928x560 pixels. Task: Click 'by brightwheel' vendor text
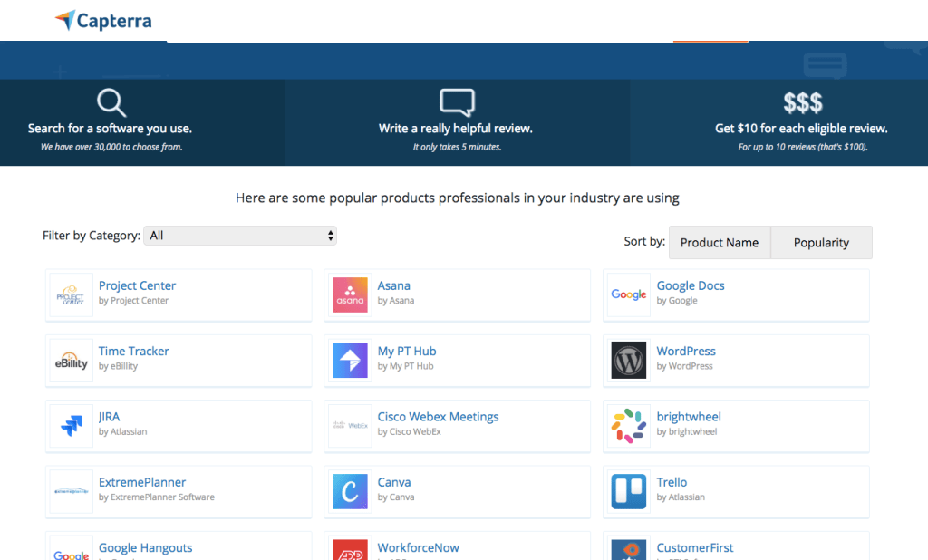coord(687,431)
